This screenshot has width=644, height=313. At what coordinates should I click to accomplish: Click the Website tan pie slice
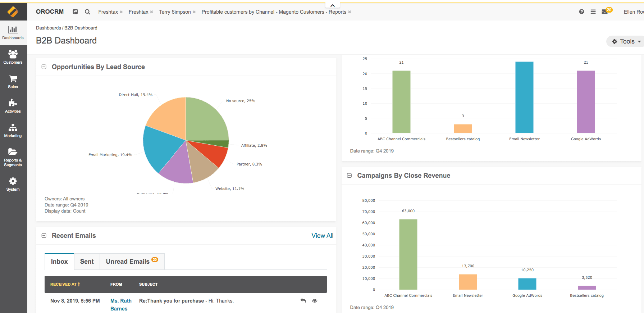coord(200,165)
